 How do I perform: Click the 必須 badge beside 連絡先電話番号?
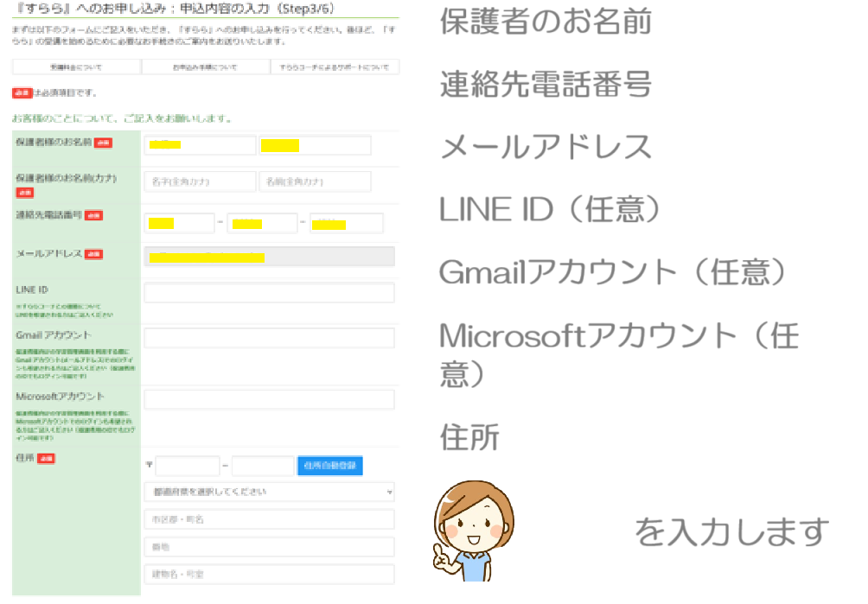coord(94,214)
